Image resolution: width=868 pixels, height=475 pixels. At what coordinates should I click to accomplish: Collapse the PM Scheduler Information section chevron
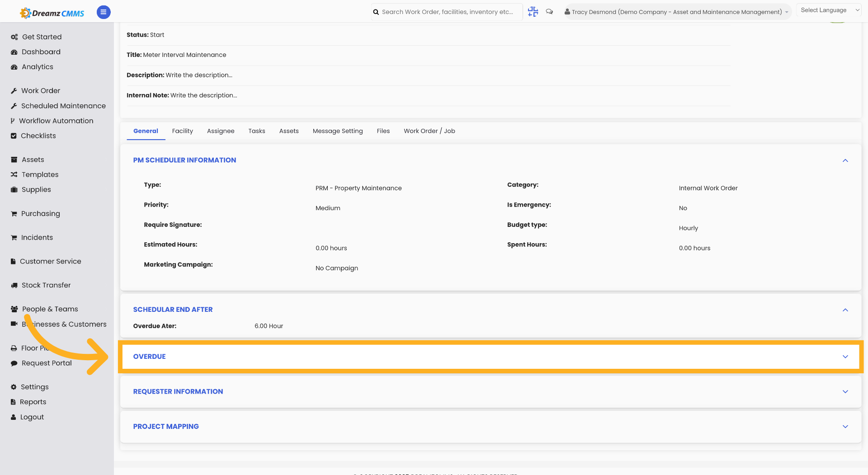(x=845, y=160)
